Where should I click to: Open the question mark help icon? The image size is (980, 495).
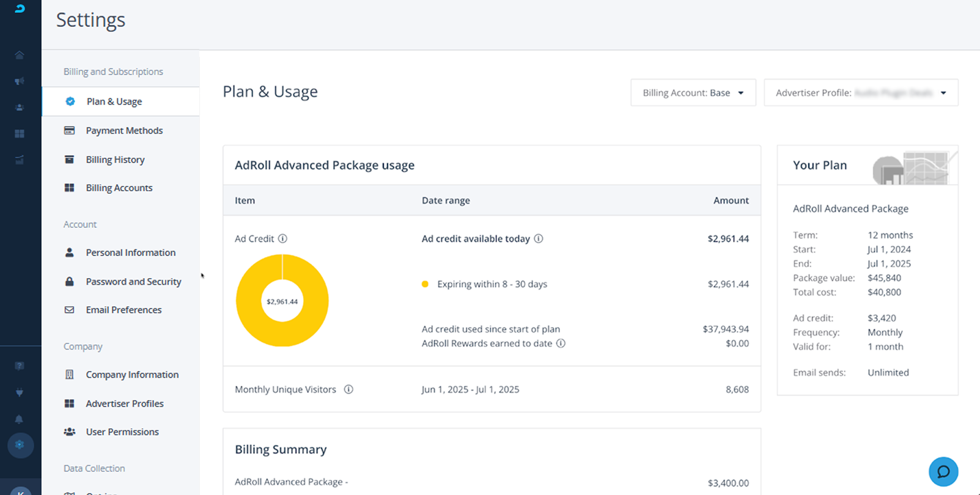pyautogui.click(x=20, y=366)
